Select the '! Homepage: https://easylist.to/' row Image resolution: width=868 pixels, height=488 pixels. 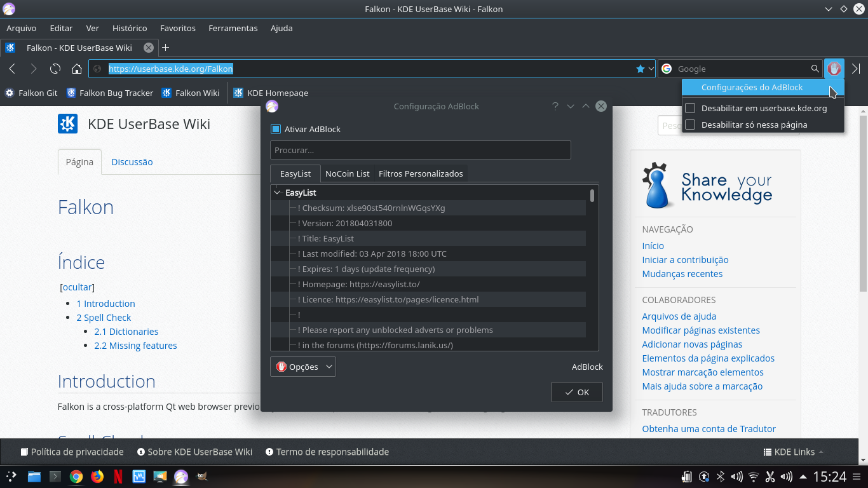point(428,284)
